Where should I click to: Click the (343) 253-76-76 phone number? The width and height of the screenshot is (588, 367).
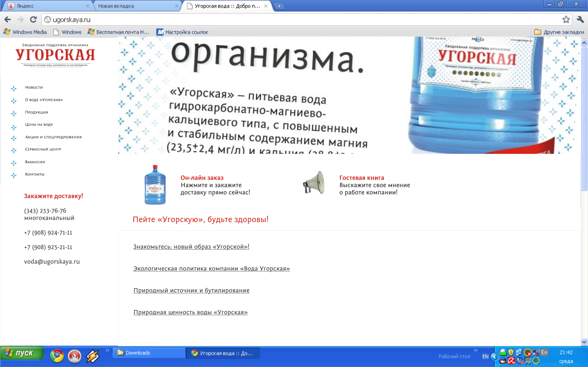click(45, 211)
